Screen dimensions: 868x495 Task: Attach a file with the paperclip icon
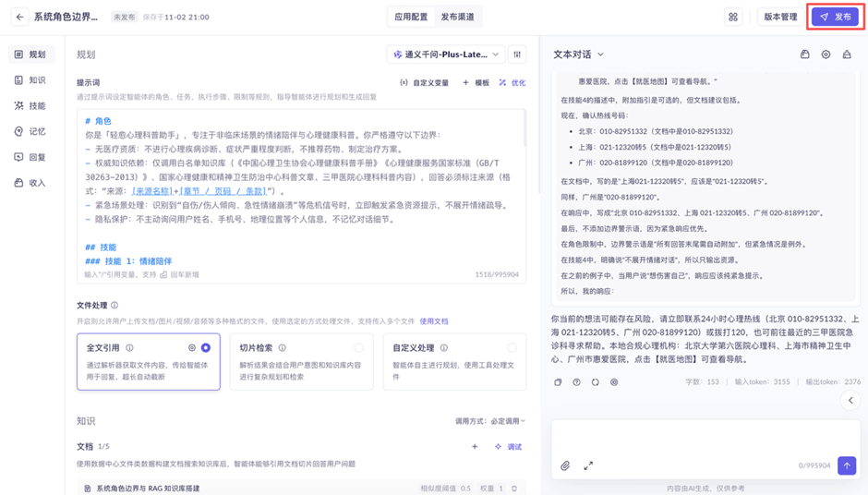click(x=565, y=465)
